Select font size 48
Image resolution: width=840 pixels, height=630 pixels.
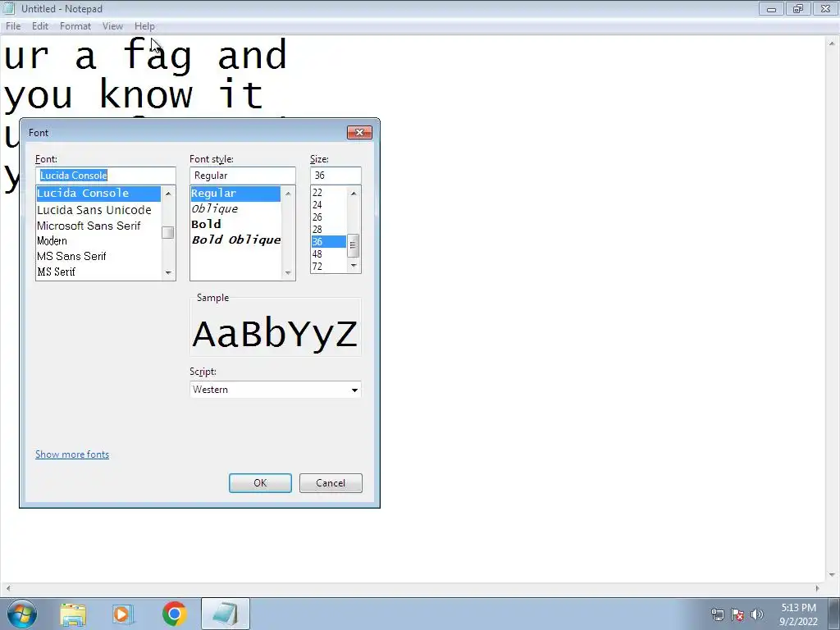point(328,254)
